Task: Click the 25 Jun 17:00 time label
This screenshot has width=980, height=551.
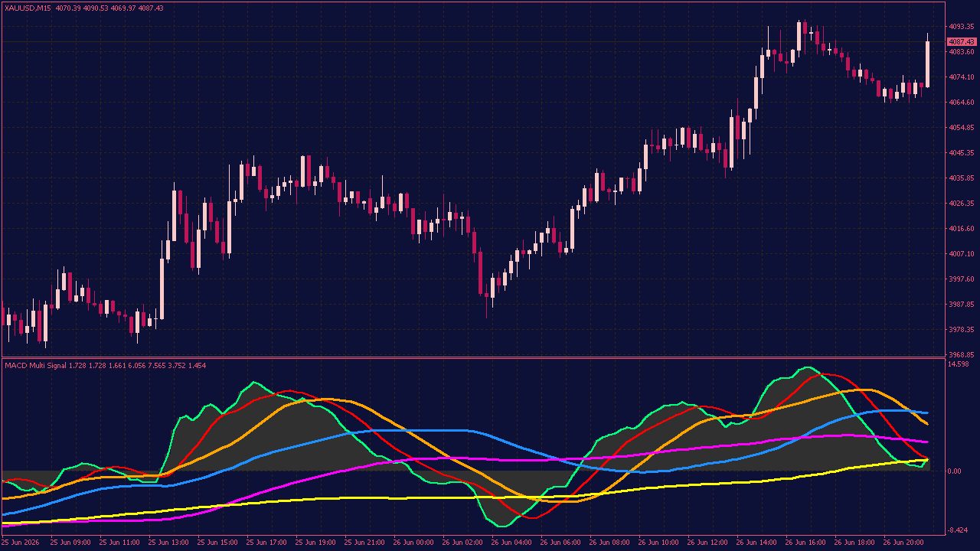Action: 266,542
